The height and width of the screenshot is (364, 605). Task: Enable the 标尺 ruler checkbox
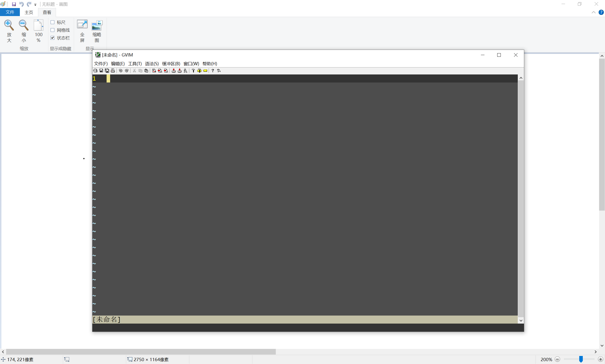[x=52, y=22]
